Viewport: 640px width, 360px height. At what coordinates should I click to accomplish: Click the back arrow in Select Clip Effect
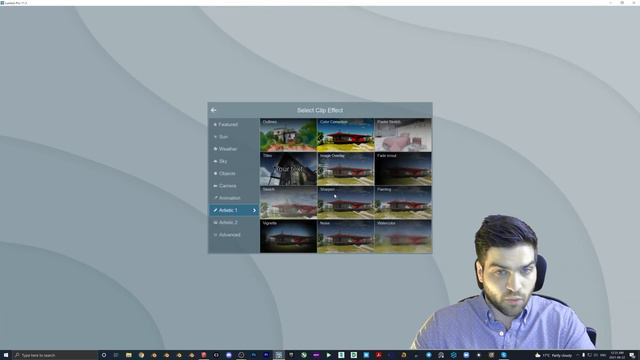(x=213, y=110)
